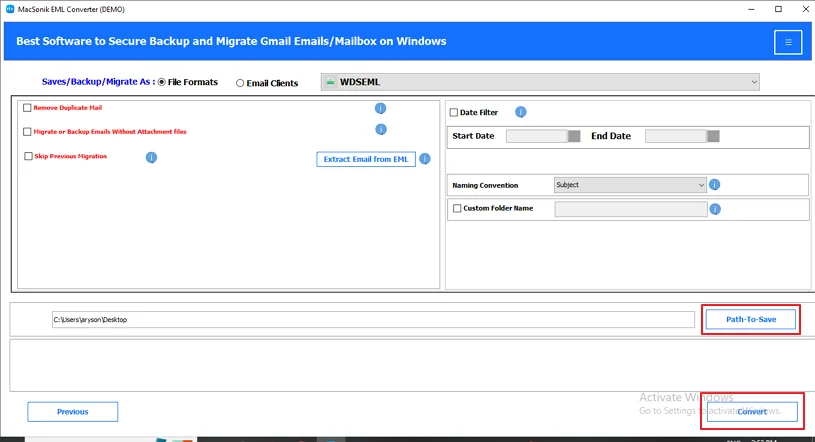815x442 pixels.
Task: Go back with the Previous button
Action: coord(73,411)
